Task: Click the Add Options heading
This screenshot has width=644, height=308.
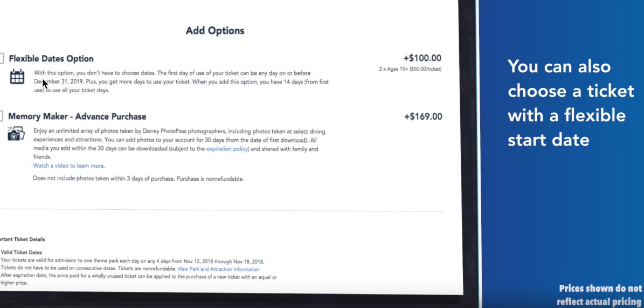Action: 215,31
